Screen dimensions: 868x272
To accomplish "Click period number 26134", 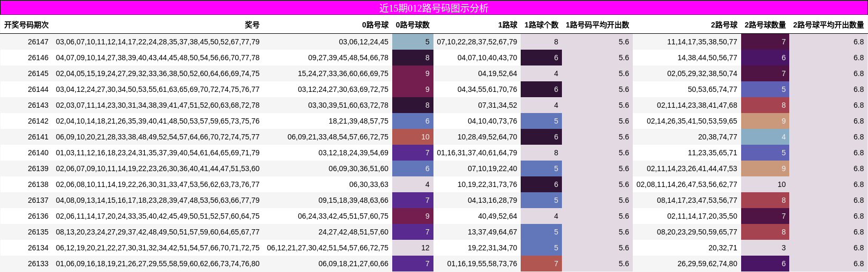I will tap(38, 248).
